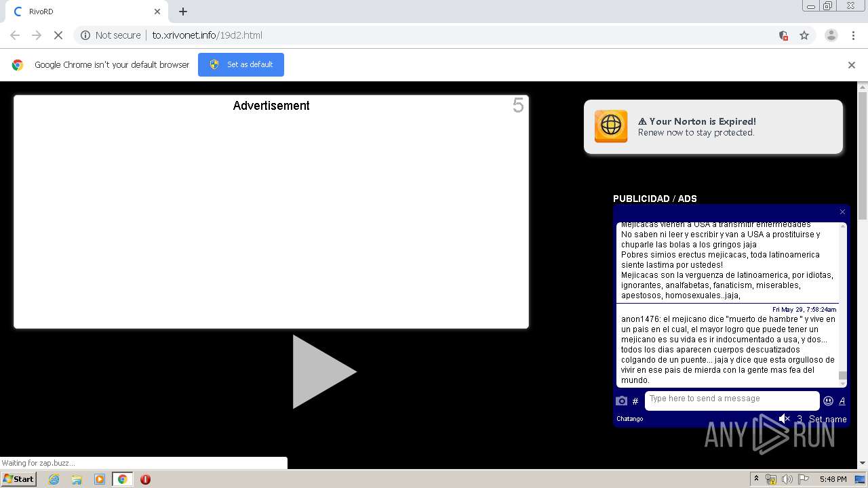
Task: Click the chat message input field
Action: click(x=732, y=400)
